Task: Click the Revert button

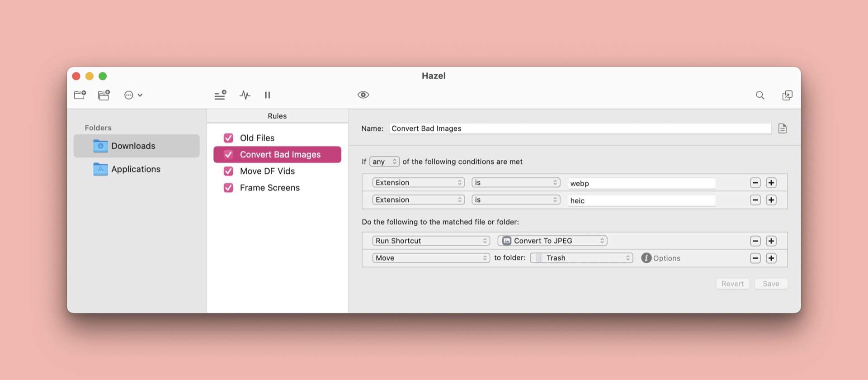Action: (x=733, y=284)
